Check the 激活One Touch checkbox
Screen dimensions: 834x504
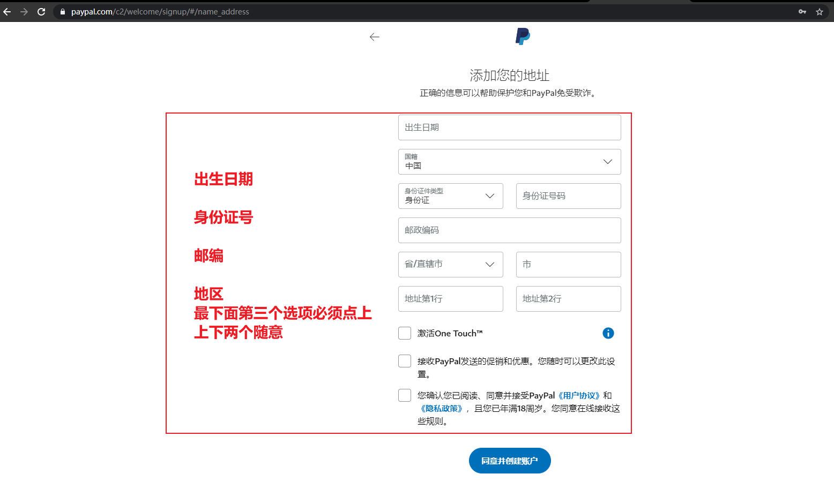405,333
